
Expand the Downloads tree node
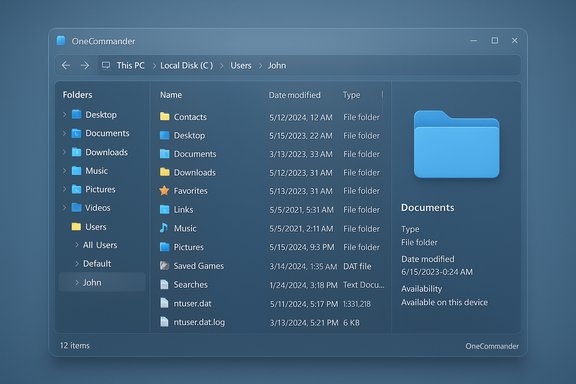[x=64, y=152]
